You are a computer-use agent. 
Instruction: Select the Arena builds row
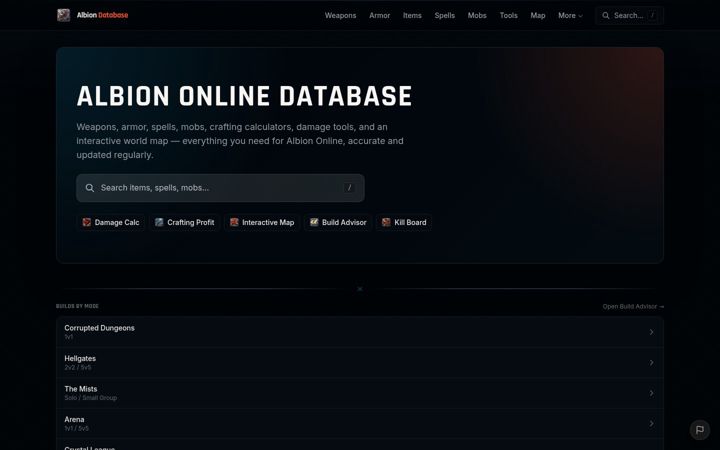click(360, 423)
